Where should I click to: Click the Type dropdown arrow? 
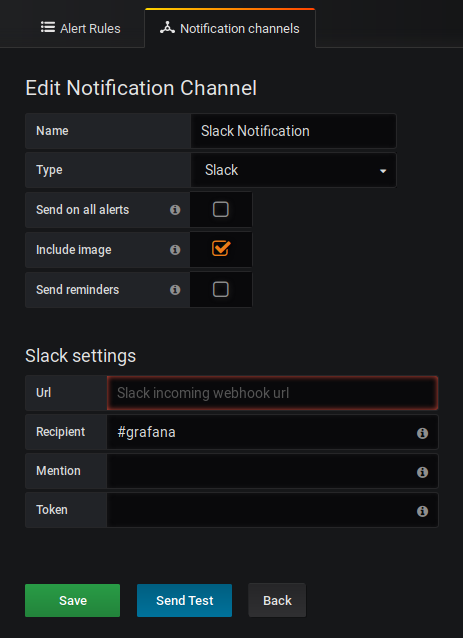click(383, 171)
